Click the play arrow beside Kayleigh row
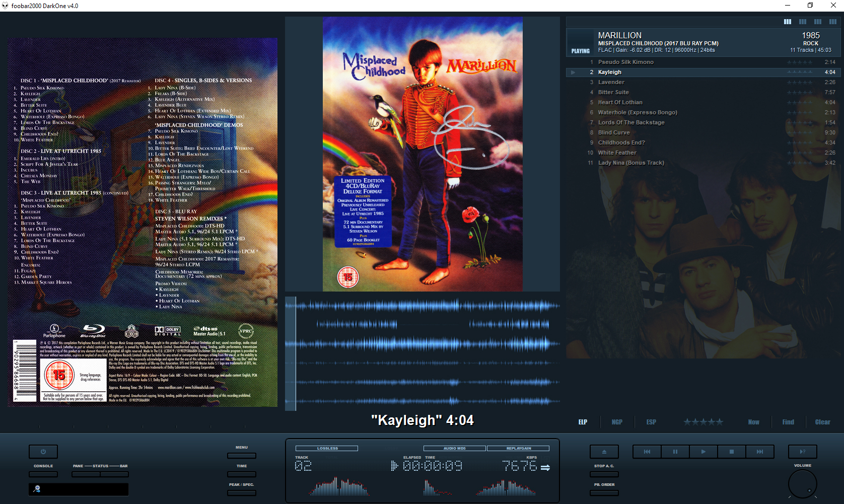 pyautogui.click(x=573, y=73)
